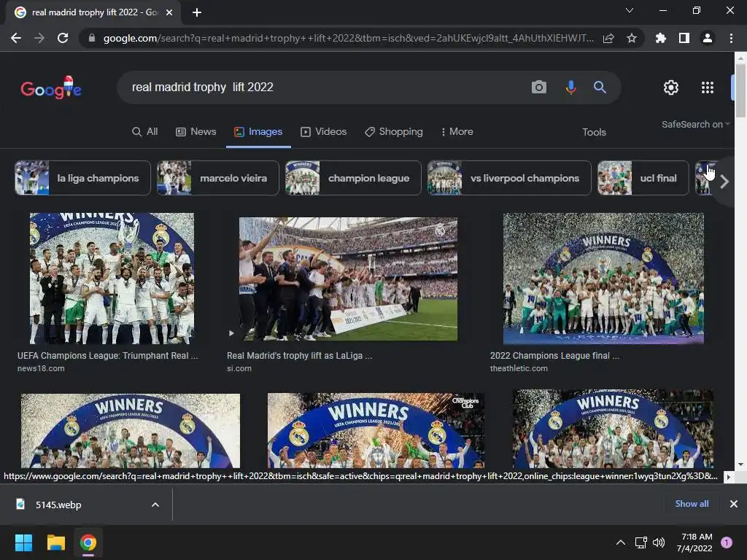Open Google quick settings gear
Screen dimensions: 747x560
coord(671,87)
